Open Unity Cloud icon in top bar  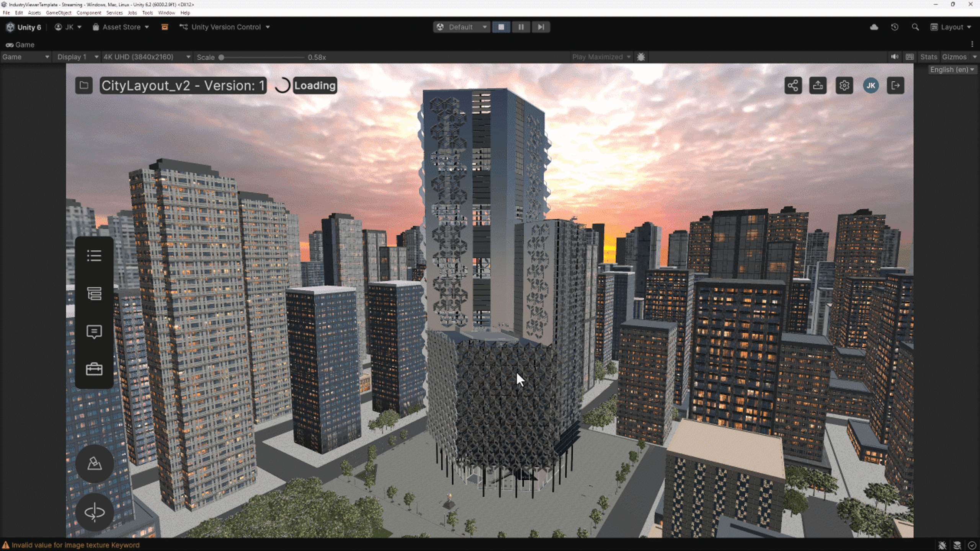[x=874, y=27]
